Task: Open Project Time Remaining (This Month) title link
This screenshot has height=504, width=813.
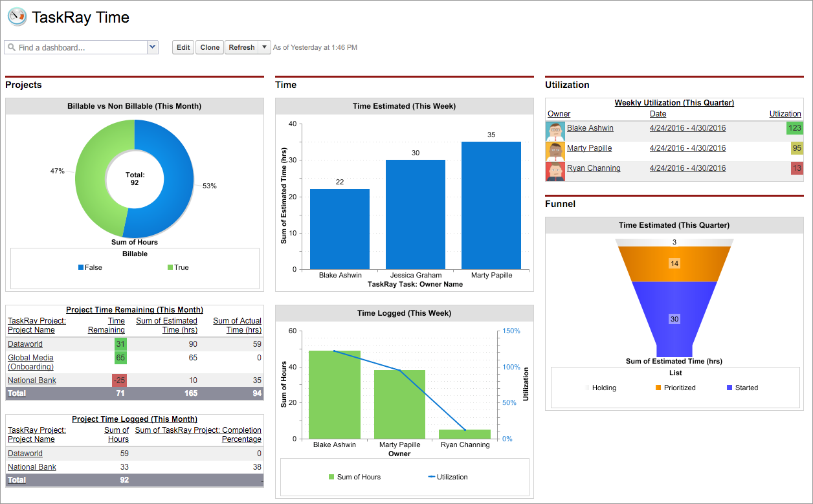Action: (x=135, y=310)
